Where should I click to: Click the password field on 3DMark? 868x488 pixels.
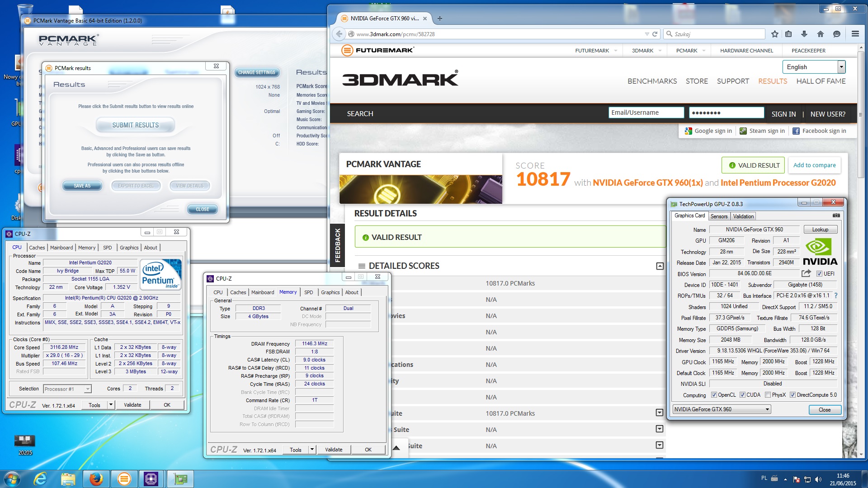point(726,113)
